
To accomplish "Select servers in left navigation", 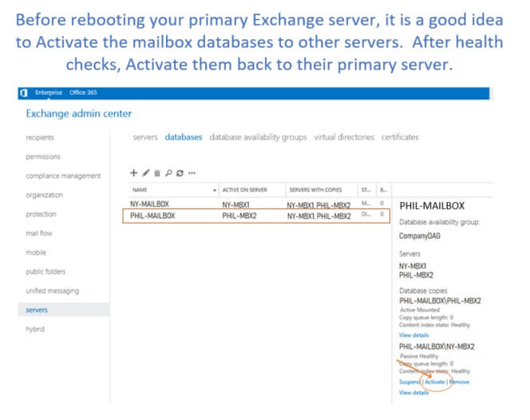I will click(x=64, y=310).
